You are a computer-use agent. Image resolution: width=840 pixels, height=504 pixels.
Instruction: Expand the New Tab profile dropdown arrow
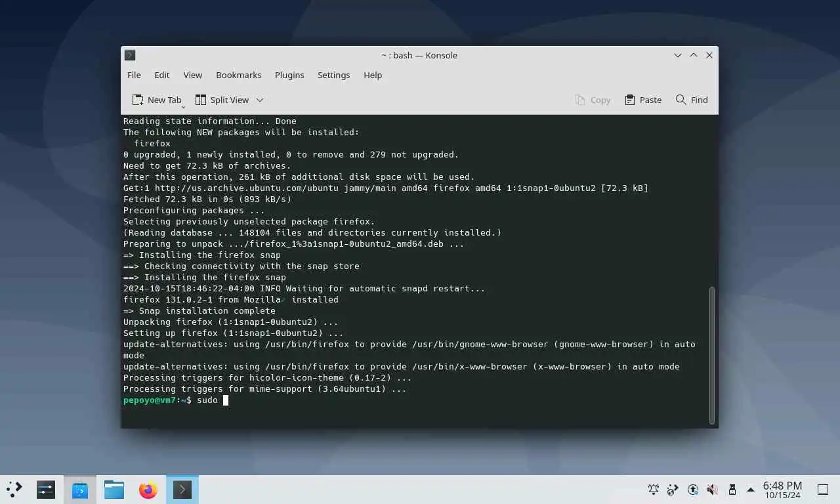pos(183,106)
